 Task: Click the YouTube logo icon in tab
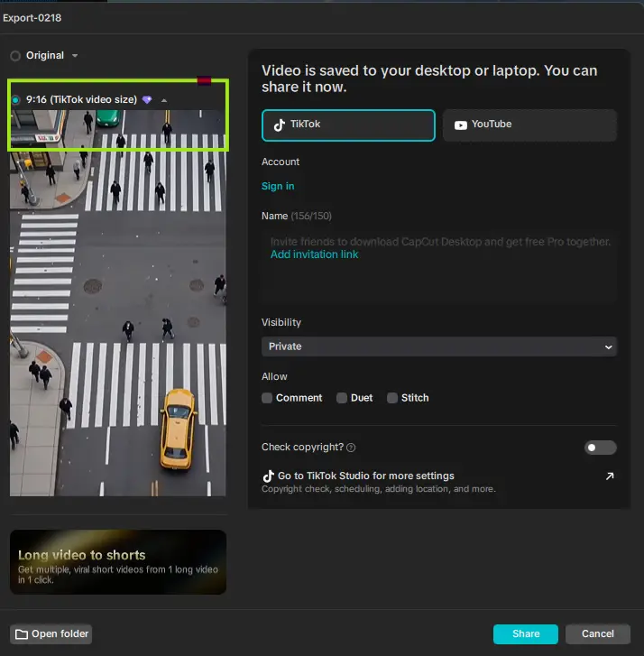(x=461, y=125)
